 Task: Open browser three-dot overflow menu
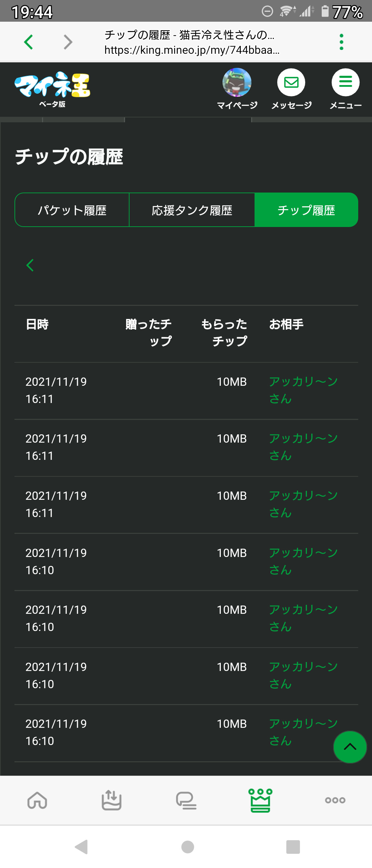pyautogui.click(x=341, y=42)
